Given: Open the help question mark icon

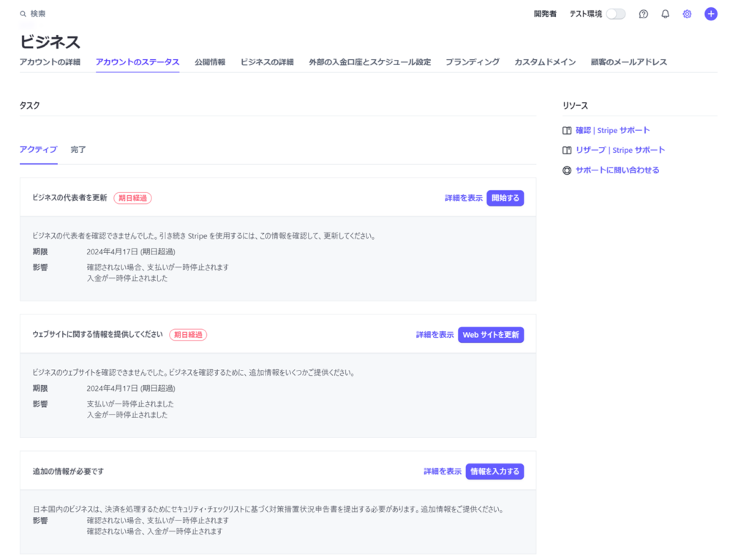Looking at the screenshot, I should pyautogui.click(x=644, y=14).
